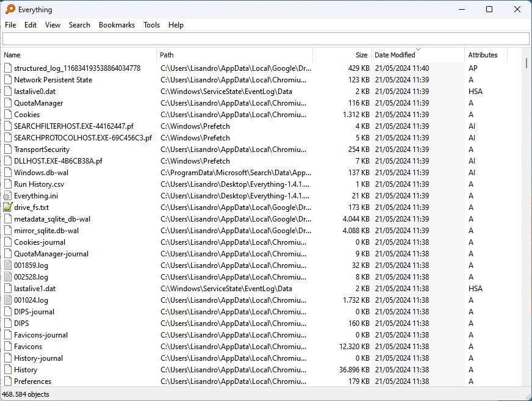Click the icon beside SEARCHFILTERHOST.EXE-44162447.pf
This screenshot has height=401, width=532.
[x=8, y=126]
